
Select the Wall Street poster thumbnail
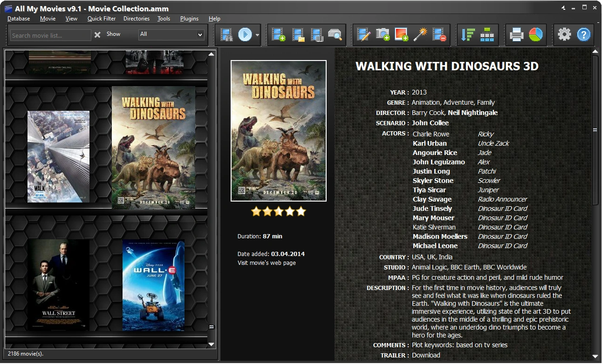58,285
